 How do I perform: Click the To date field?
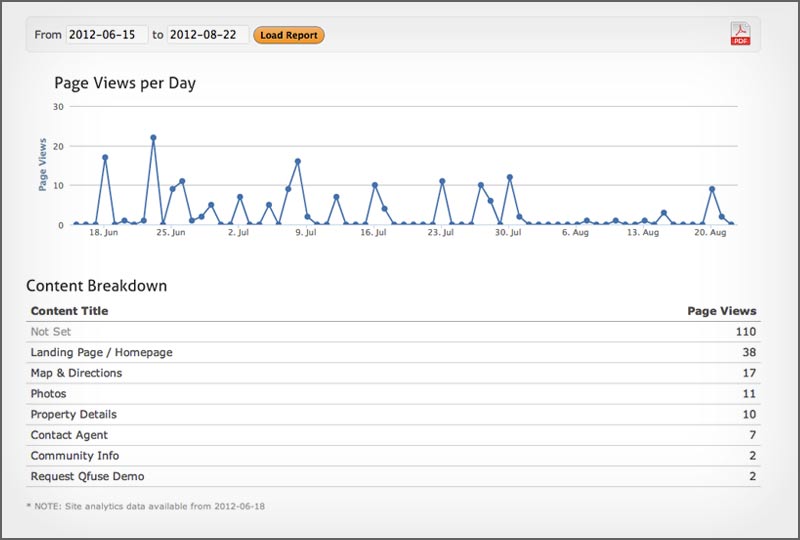tap(207, 35)
